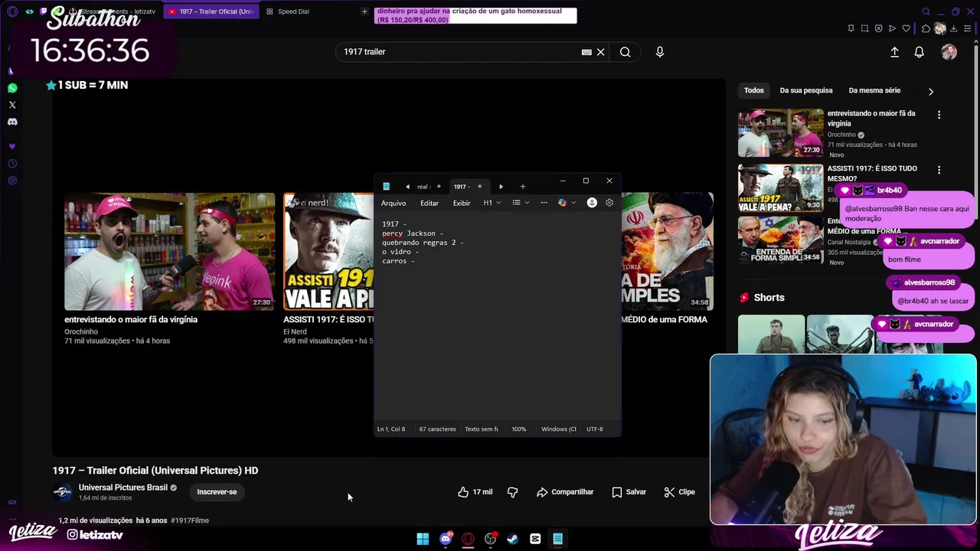This screenshot has height=551, width=980.
Task: Open Steam from the taskbar
Action: click(x=513, y=539)
